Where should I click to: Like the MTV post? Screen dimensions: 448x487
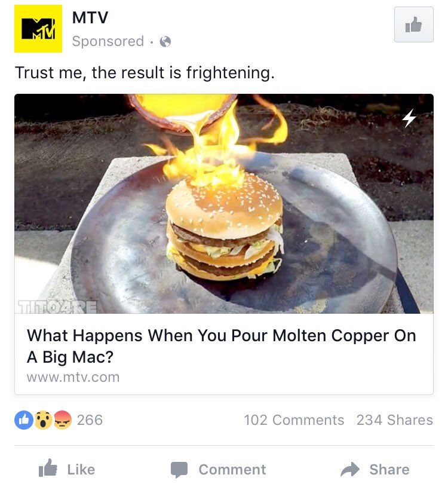tap(67, 469)
